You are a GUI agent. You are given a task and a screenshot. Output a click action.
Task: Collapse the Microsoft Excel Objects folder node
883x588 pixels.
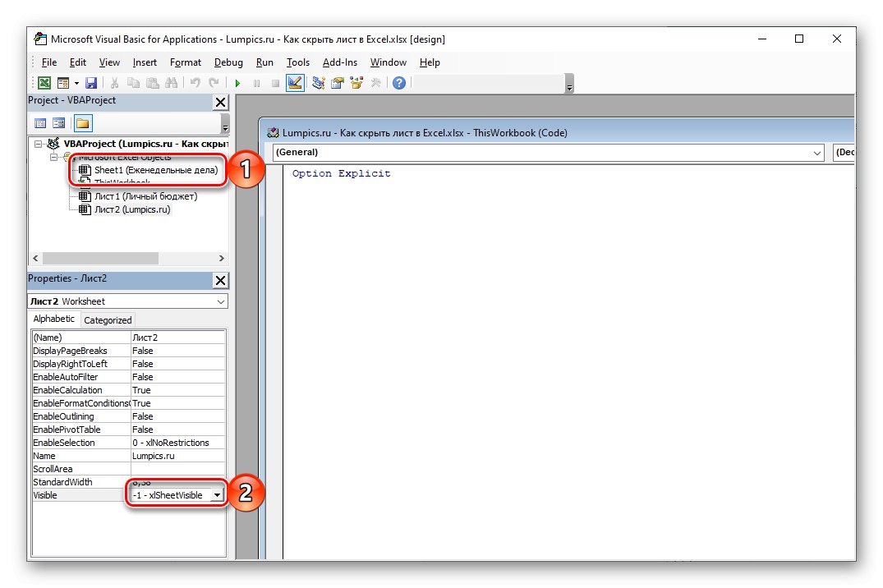[x=54, y=157]
